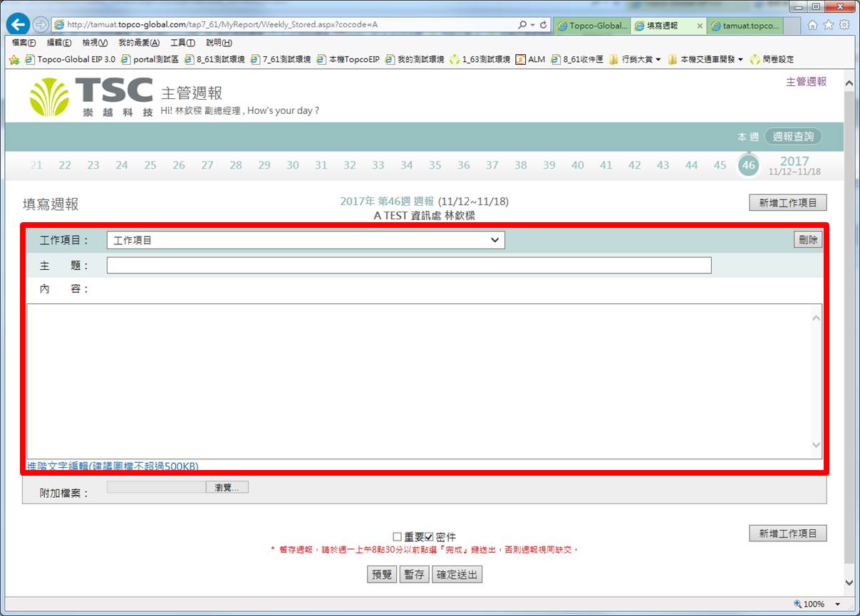Expand the 行銷大賞 favorites folder
This screenshot has width=860, height=616.
[x=635, y=59]
